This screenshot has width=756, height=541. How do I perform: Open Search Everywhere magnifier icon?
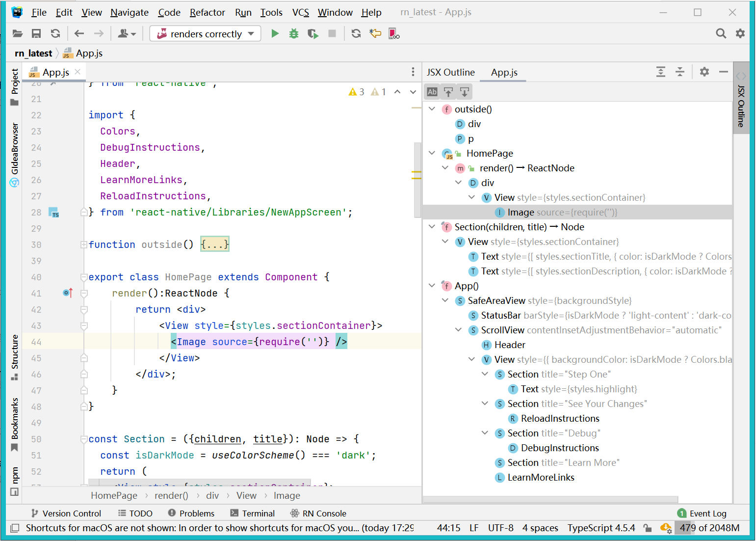[721, 33]
